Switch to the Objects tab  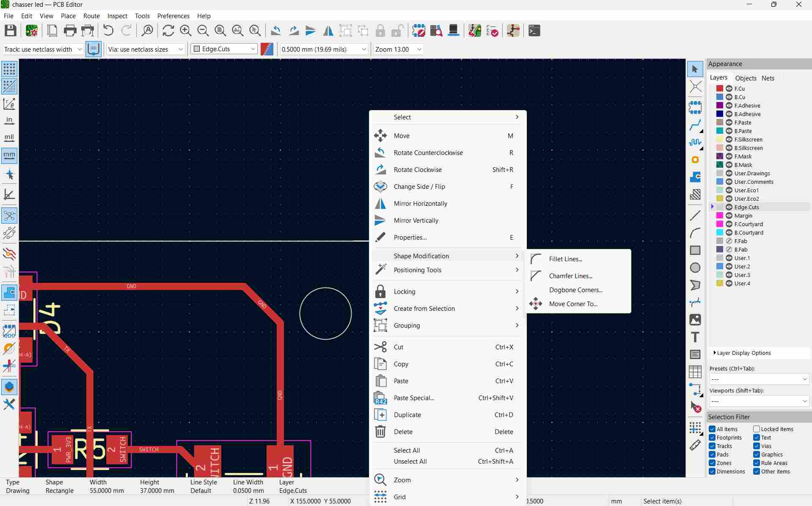pos(746,78)
